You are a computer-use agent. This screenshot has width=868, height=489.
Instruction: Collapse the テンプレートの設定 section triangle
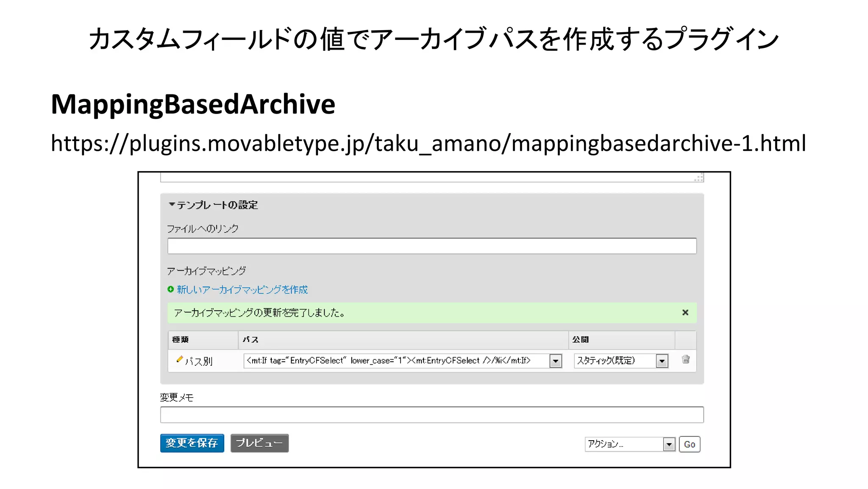(x=172, y=205)
